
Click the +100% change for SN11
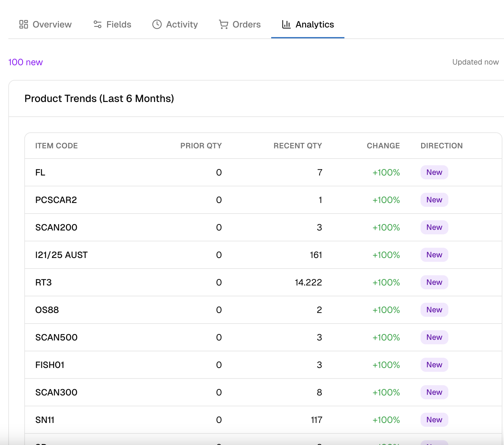(x=386, y=420)
